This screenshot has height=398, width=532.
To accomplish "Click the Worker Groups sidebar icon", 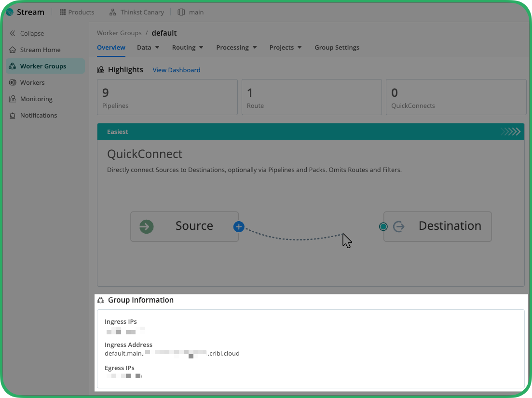I will [x=13, y=66].
